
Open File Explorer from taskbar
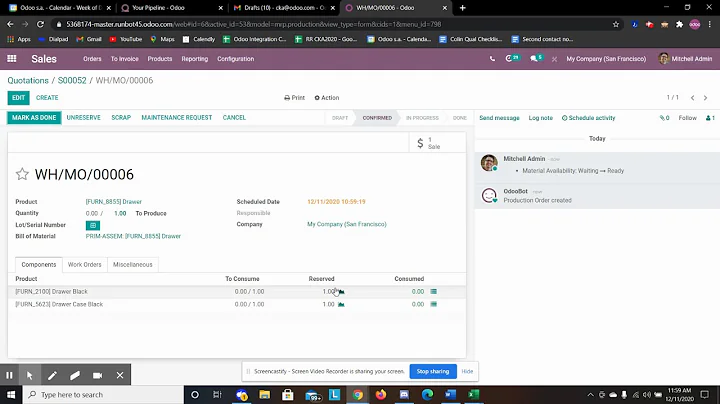[264, 395]
